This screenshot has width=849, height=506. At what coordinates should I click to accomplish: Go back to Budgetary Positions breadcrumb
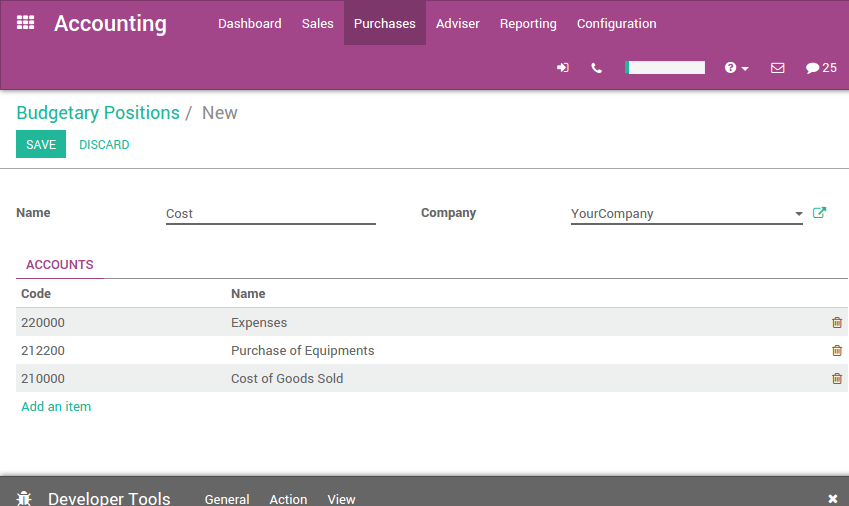tap(98, 113)
